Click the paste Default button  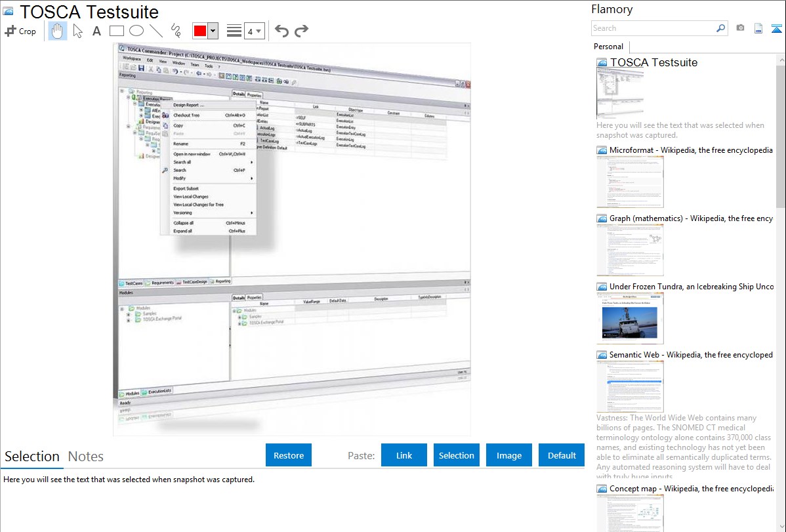point(562,455)
